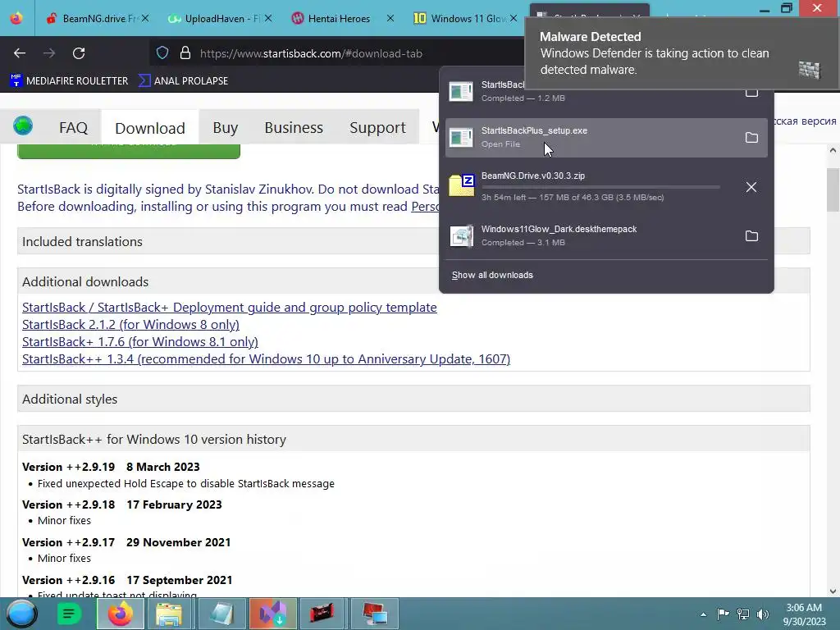840x630 pixels.
Task: Click the browser forward arrow
Action: (x=49, y=53)
